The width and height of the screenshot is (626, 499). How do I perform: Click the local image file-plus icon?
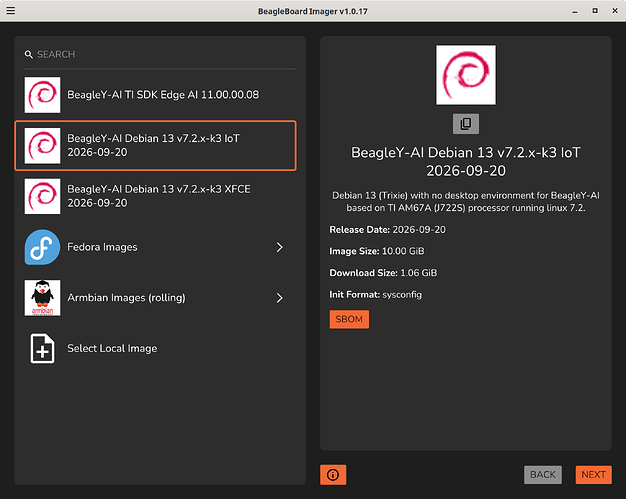pyautogui.click(x=42, y=349)
